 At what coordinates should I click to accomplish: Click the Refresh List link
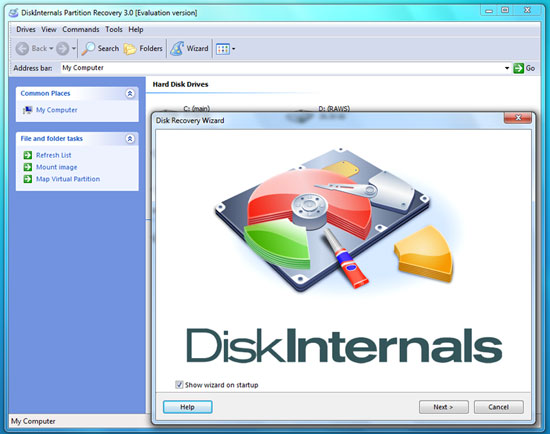(54, 155)
